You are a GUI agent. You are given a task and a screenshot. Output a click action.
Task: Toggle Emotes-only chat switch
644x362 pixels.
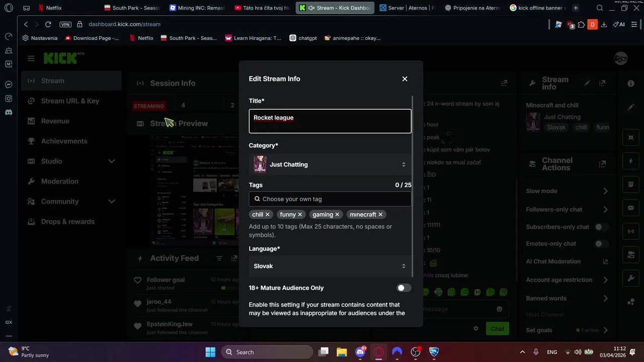[x=601, y=244]
